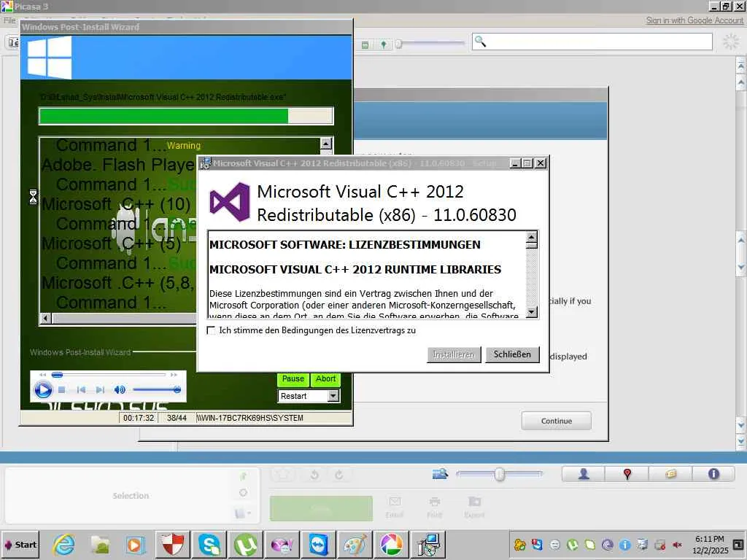This screenshot has height=560, width=747.
Task: Launch Windows Media Player from the taskbar
Action: (135, 544)
